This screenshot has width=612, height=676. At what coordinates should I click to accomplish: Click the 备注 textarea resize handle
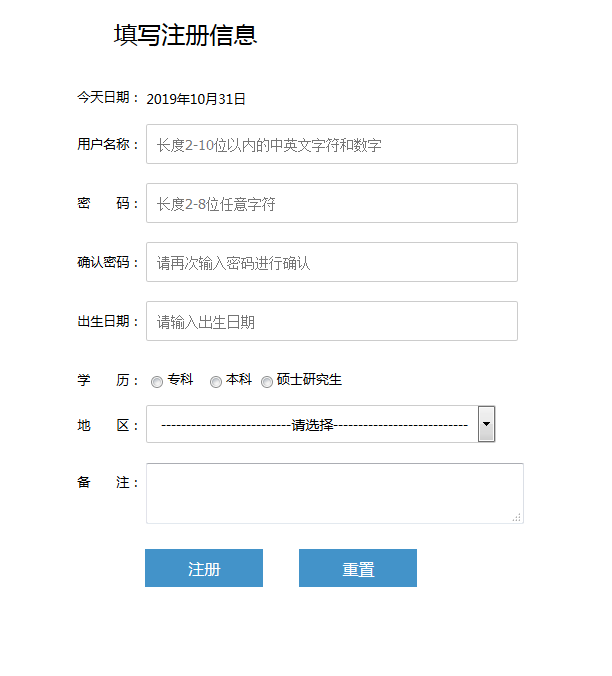click(x=517, y=517)
